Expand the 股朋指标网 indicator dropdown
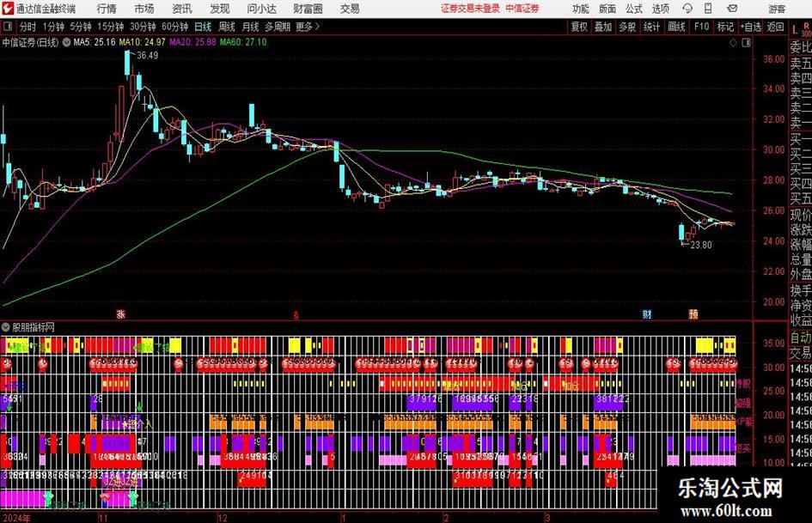 [6, 327]
